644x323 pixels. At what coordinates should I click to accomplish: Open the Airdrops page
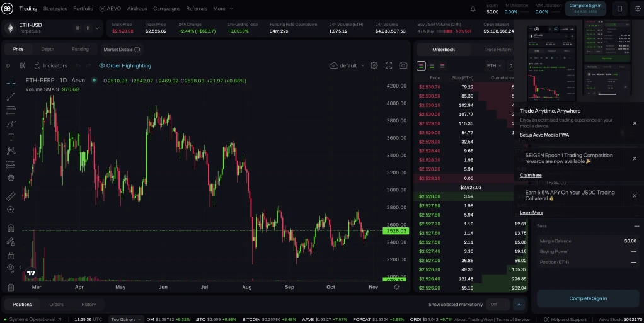pyautogui.click(x=137, y=8)
